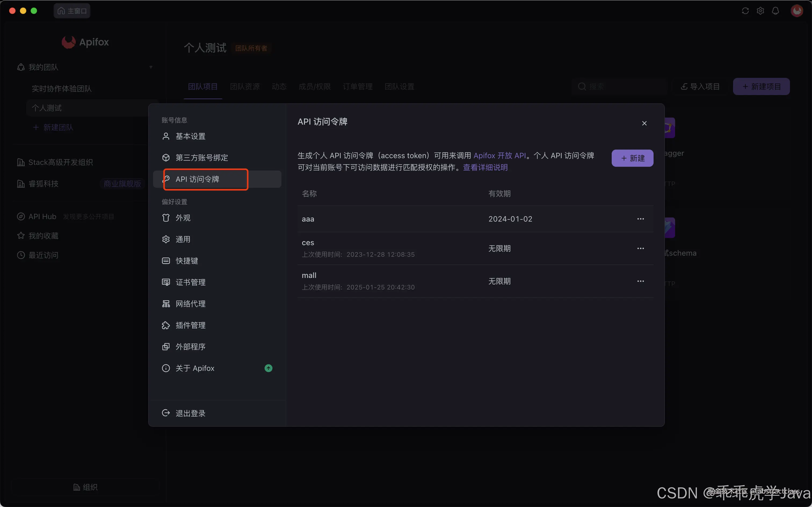Switch to the 团队设置 tab
The image size is (812, 507).
(399, 86)
